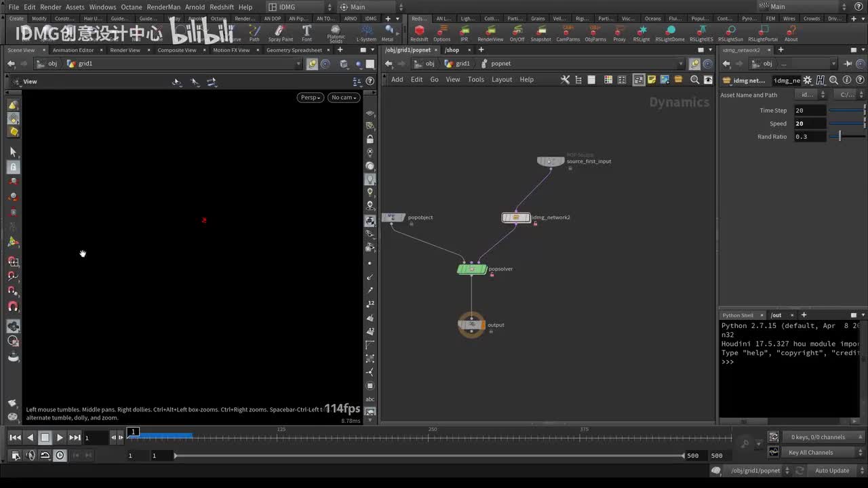
Task: Toggle audio button in playbar
Action: pyautogui.click(x=30, y=455)
